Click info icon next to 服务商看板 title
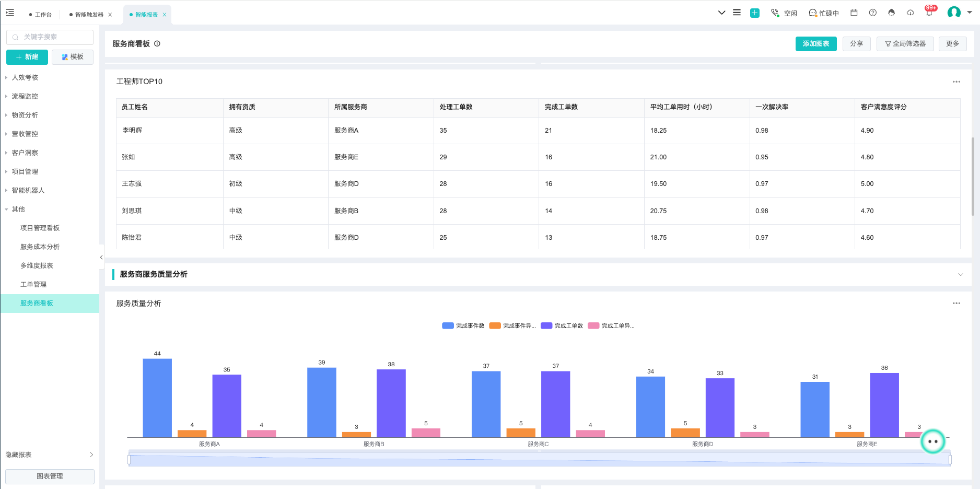This screenshot has height=489, width=980. point(157,44)
